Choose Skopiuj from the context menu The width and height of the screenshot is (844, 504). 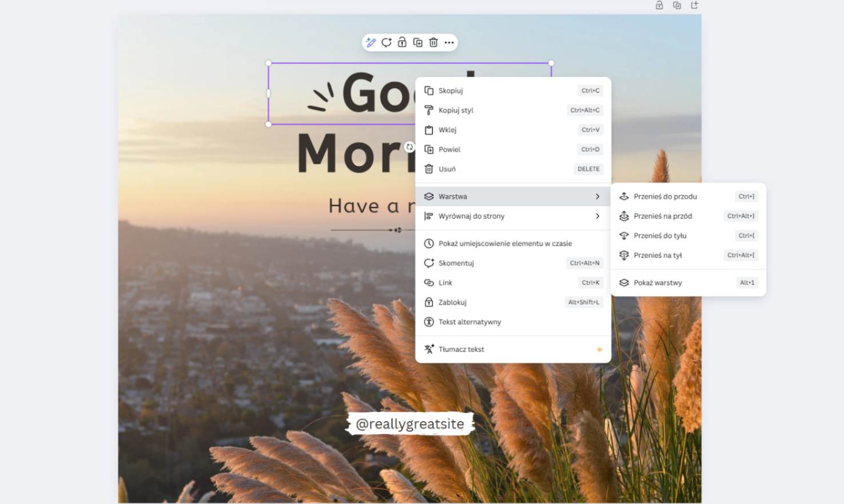(513, 90)
